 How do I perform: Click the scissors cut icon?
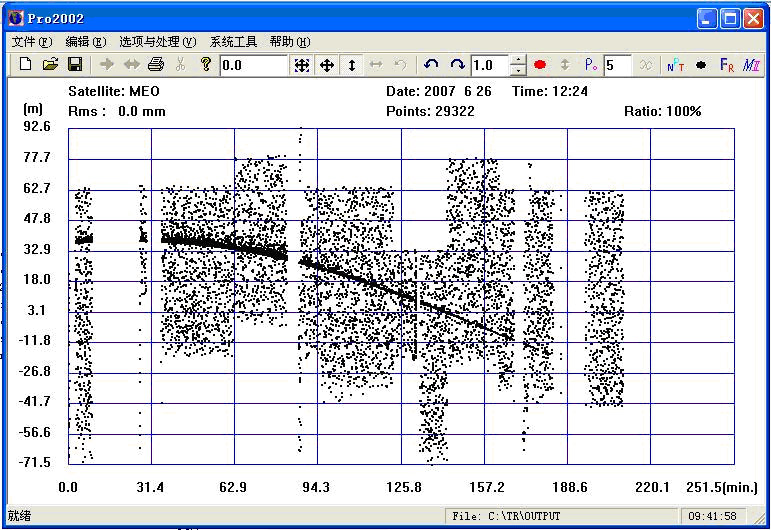180,64
